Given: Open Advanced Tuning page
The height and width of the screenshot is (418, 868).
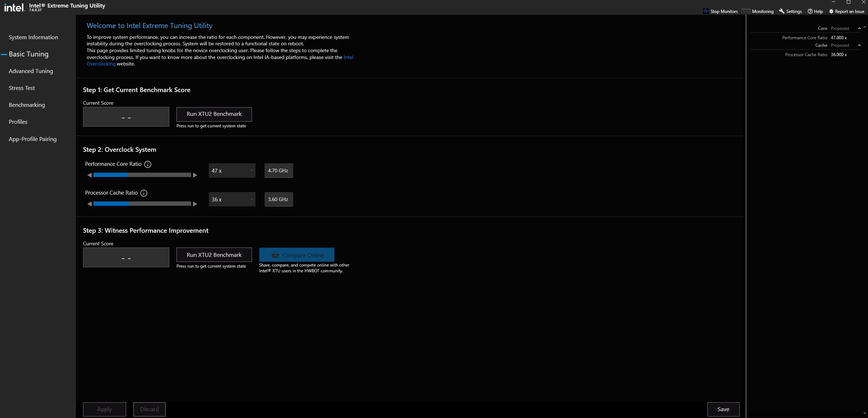Looking at the screenshot, I should pos(31,71).
